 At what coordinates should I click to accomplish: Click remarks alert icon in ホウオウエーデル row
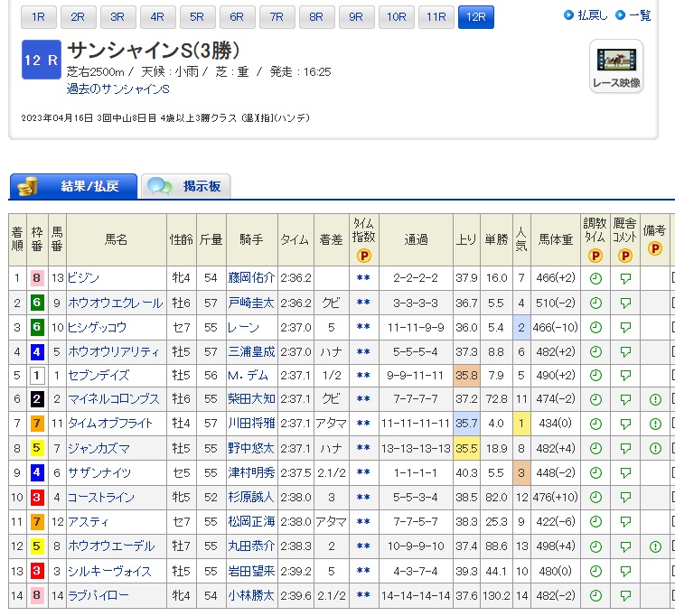(x=655, y=546)
